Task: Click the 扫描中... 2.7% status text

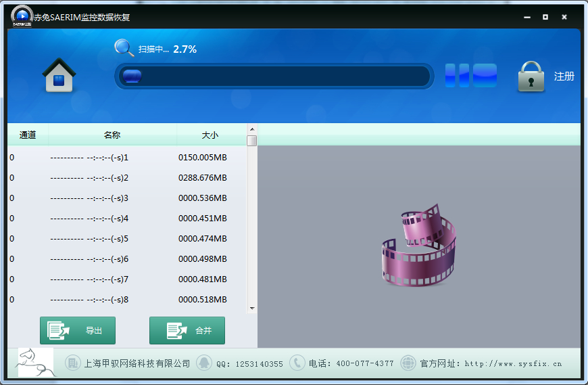Action: point(167,49)
